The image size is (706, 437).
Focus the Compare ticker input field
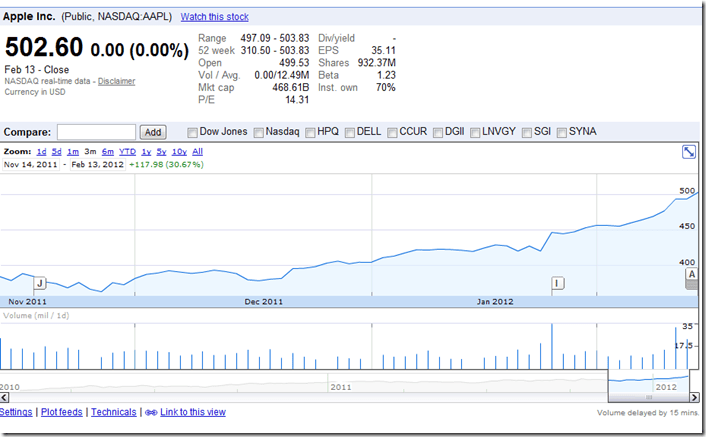[x=96, y=132]
